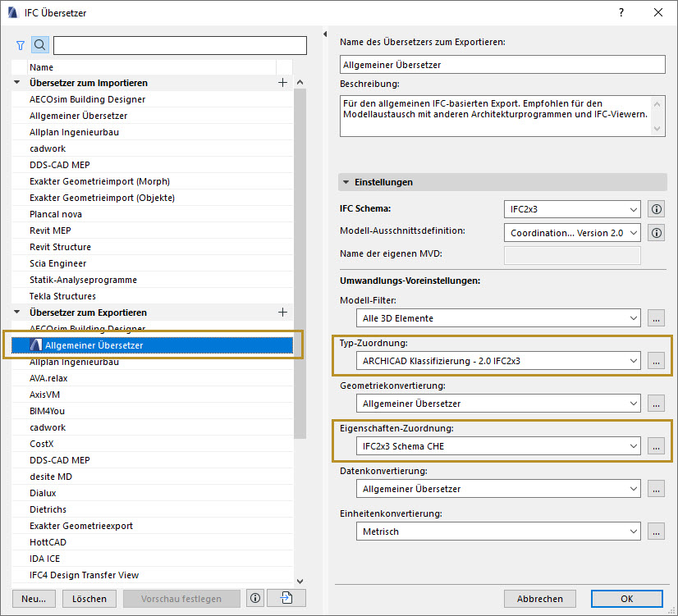
Task: Select Allplan Ingenieurbau import translator
Action: pyautogui.click(x=153, y=132)
